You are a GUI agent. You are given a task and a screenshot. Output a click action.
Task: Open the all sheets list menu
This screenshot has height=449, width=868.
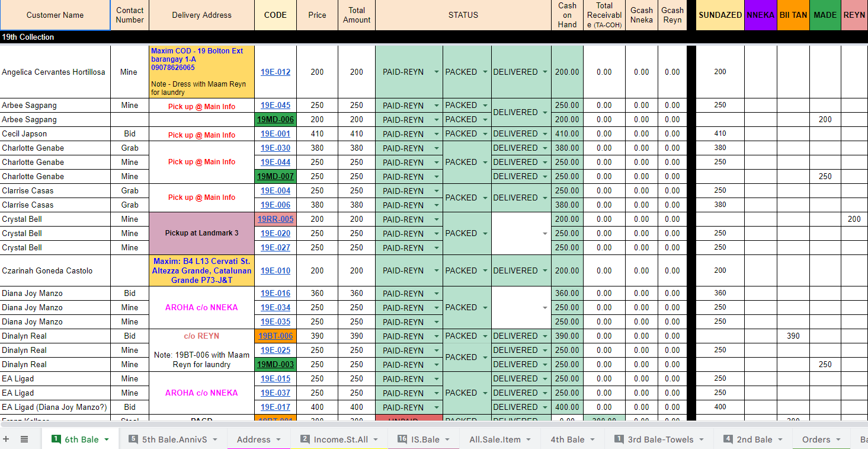click(x=24, y=440)
